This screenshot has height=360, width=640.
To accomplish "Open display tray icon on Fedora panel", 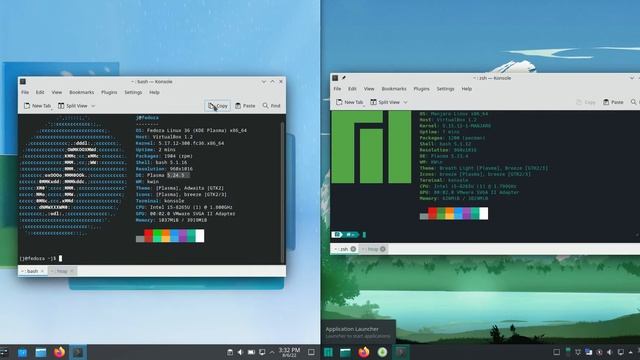I will pos(262,352).
